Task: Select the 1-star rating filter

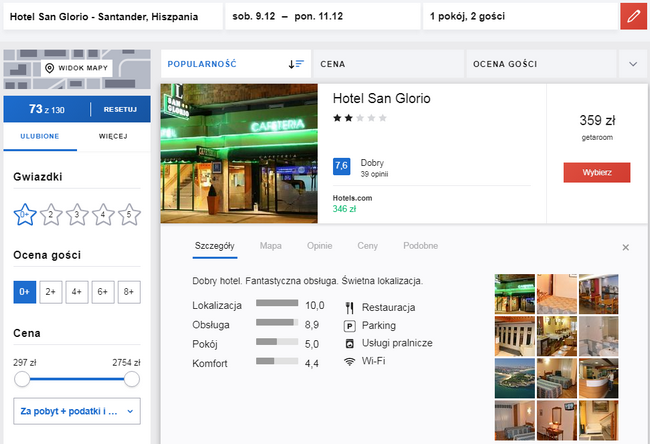Action: coord(25,213)
